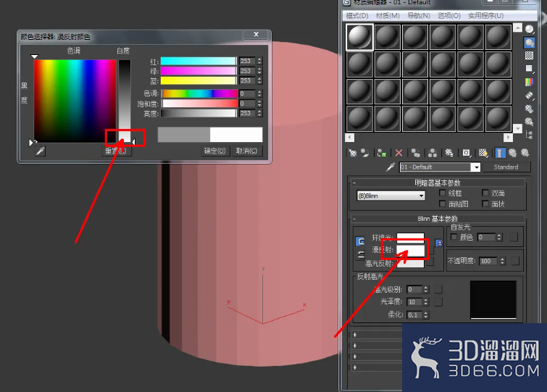Click the 光泽度 spinner arrows

[425, 302]
